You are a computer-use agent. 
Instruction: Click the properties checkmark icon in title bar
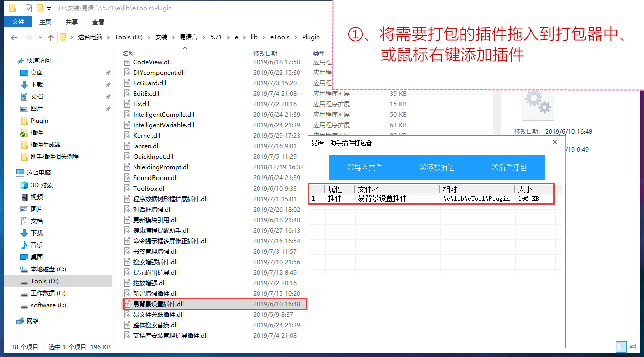pos(29,8)
